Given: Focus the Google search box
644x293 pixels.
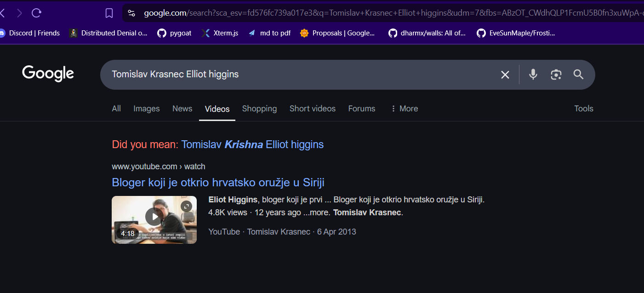Looking at the screenshot, I should 299,75.
